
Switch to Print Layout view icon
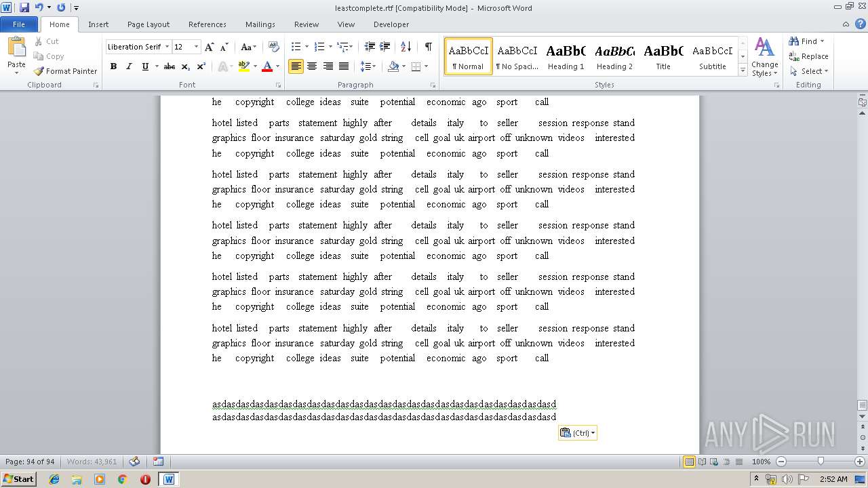(x=689, y=462)
